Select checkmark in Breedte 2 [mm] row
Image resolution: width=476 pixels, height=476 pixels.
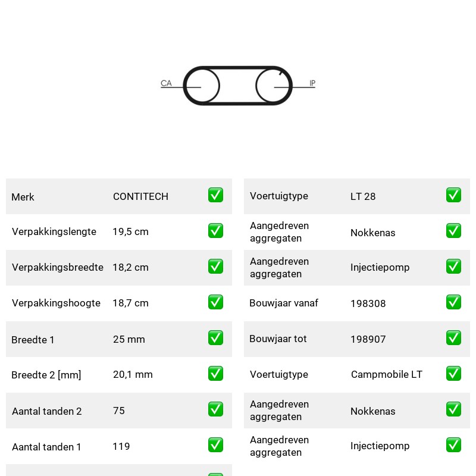pos(215,374)
